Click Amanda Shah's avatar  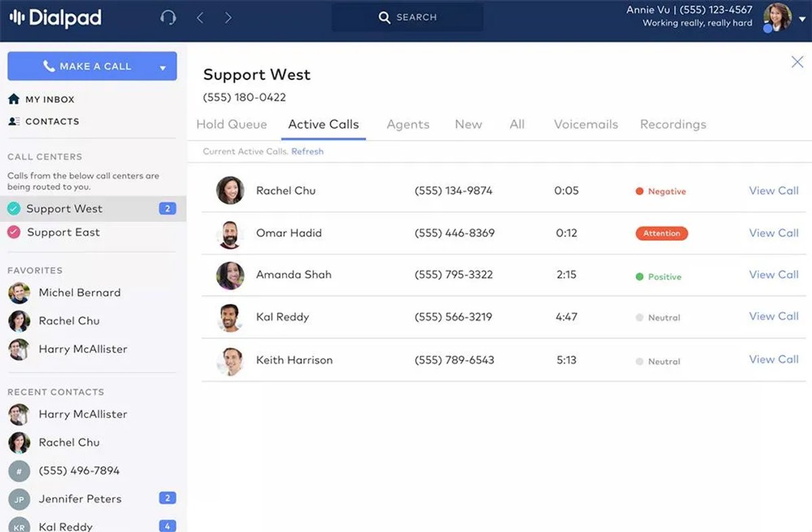(230, 275)
